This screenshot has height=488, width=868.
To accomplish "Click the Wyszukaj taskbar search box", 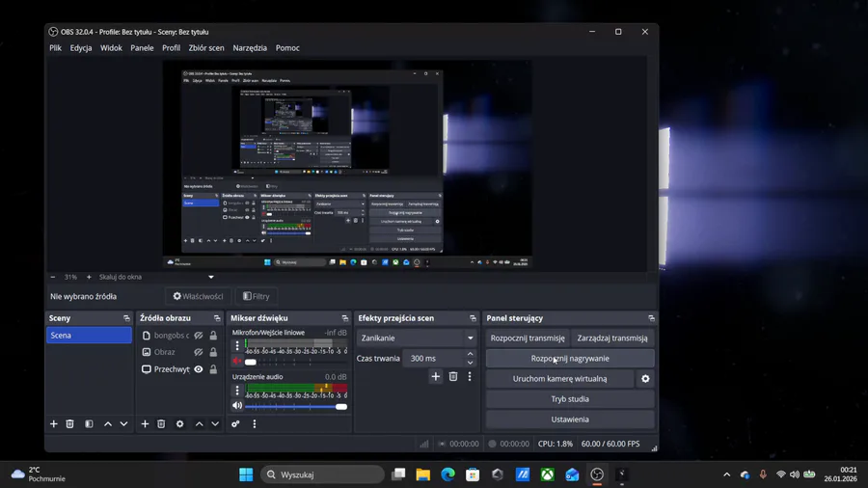I will (322, 474).
